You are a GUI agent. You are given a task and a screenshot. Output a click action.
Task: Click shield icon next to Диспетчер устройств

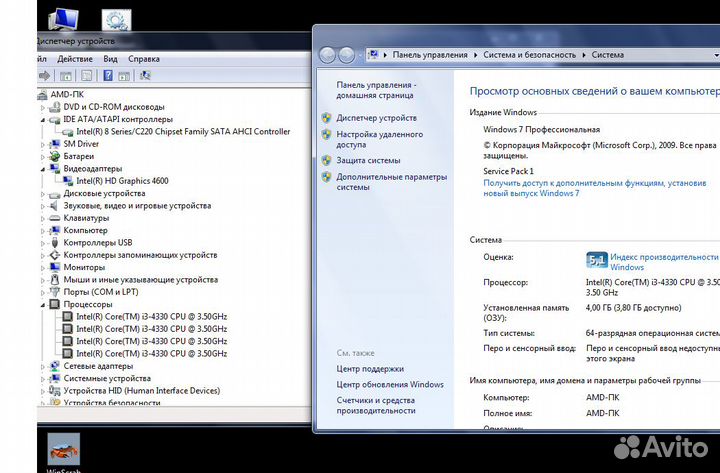tap(326, 118)
